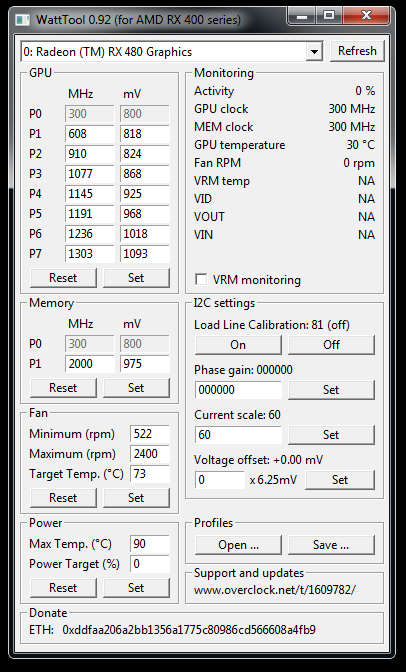Click the ETH donation address text
The width and height of the screenshot is (406, 672).
189,630
